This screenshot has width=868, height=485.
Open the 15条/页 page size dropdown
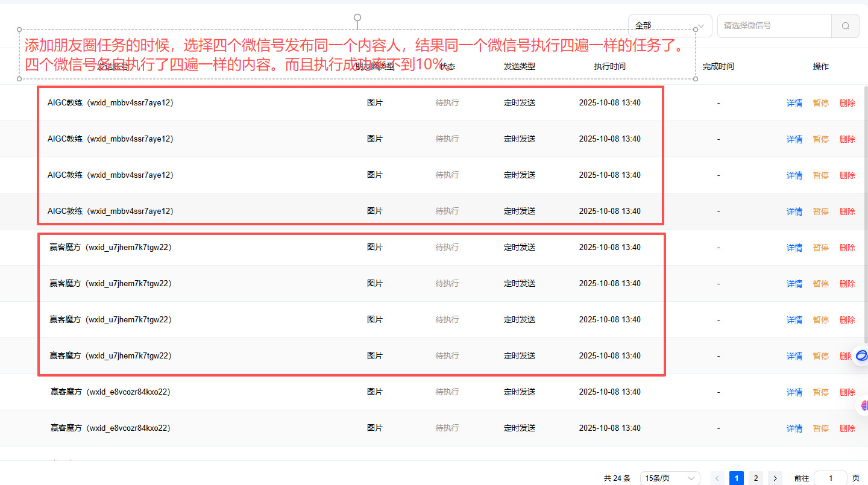(669, 478)
